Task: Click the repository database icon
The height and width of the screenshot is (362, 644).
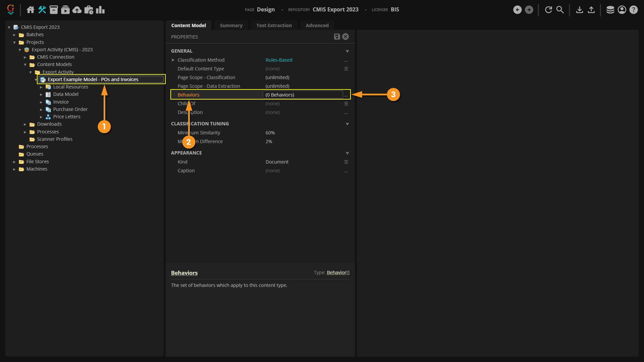Action: click(x=610, y=10)
